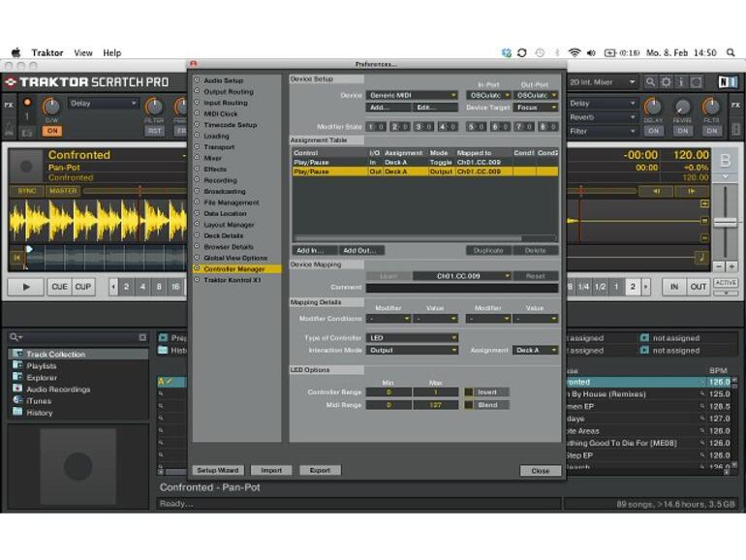Click the Setup Wizard button
Image resolution: width=746 pixels, height=560 pixels.
216,470
